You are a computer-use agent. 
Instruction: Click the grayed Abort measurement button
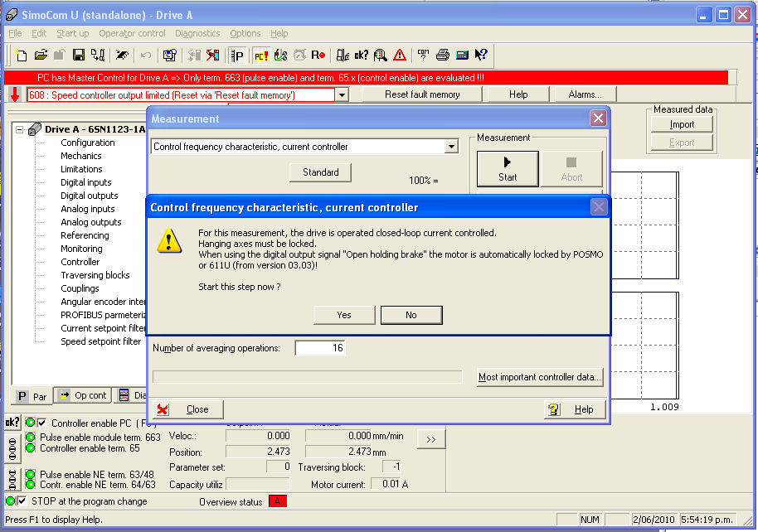click(571, 169)
